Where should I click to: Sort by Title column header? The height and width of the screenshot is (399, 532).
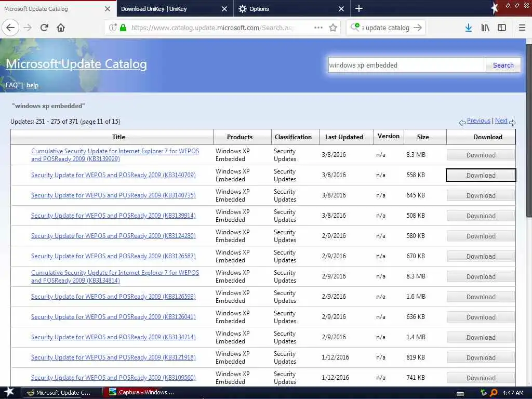click(x=118, y=137)
